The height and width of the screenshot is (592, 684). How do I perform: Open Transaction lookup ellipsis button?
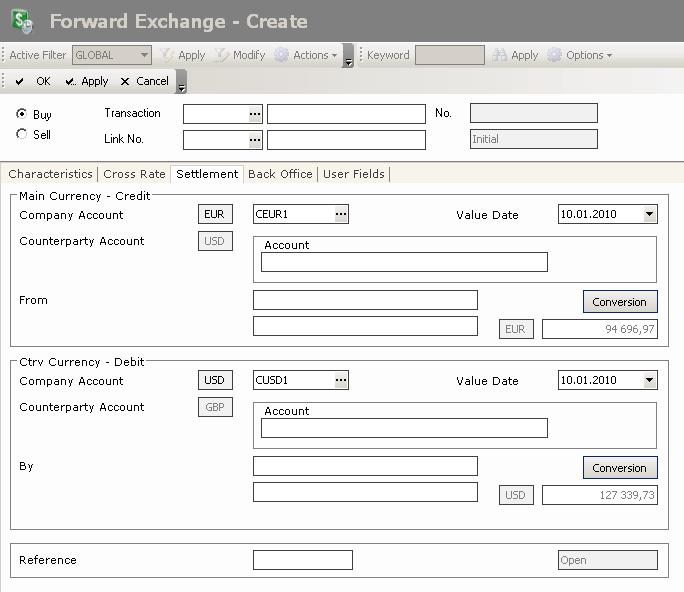[255, 114]
